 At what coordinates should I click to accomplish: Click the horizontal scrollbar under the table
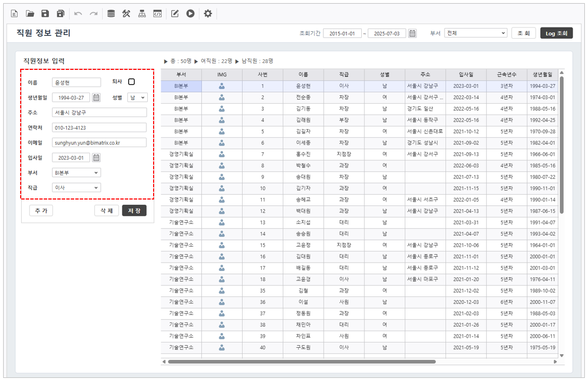(302, 362)
